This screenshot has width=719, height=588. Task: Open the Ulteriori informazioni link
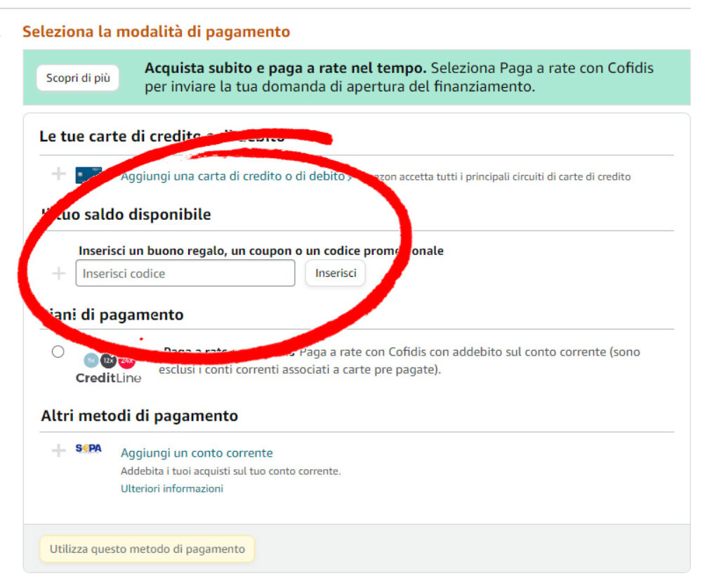click(x=172, y=488)
